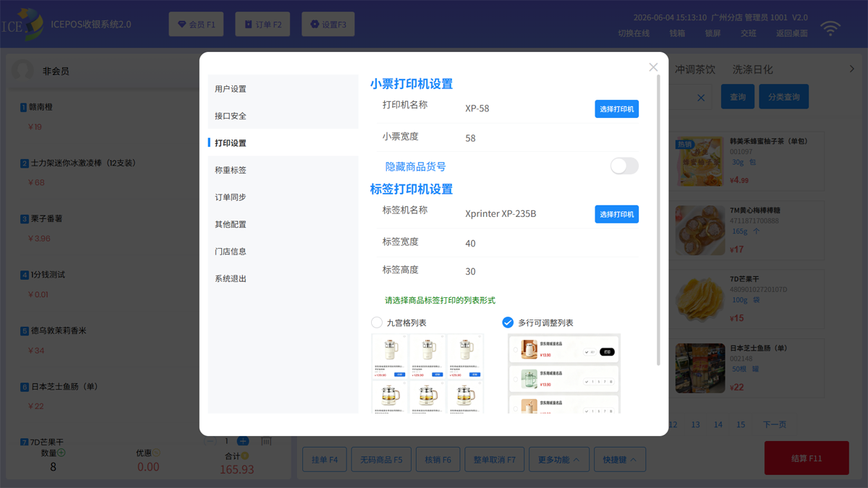Viewport: 868px width, 488px height.
Task: Switch to the 洗涤日化 category tab
Action: 752,69
